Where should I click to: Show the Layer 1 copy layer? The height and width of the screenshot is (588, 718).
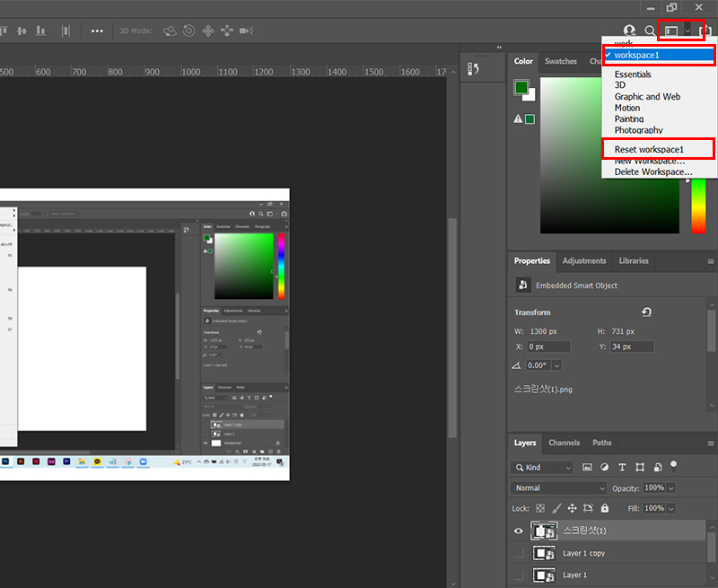click(519, 553)
